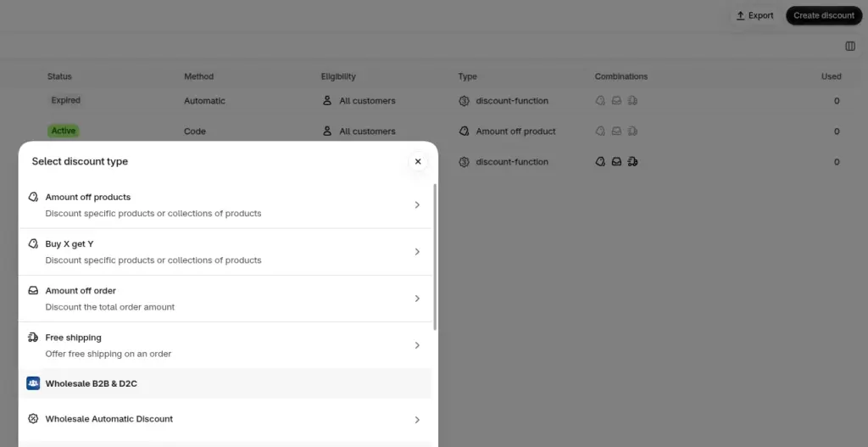This screenshot has width=868, height=447.
Task: Open chevron beside Amount off products
Action: [417, 205]
